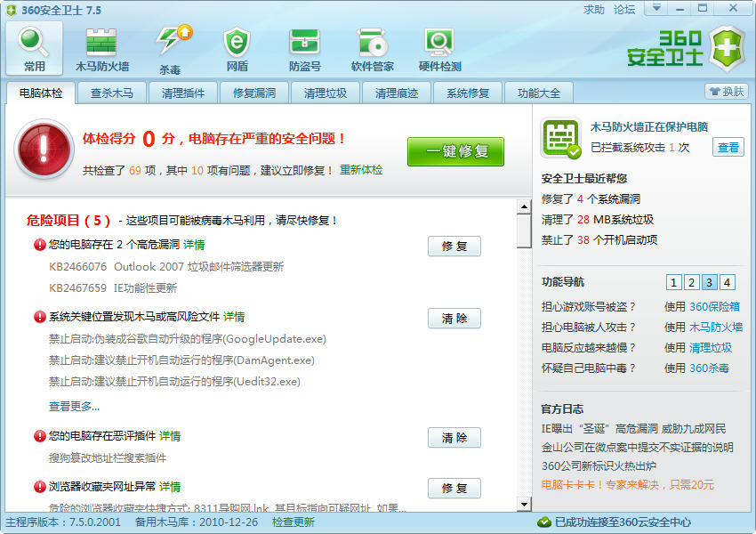
Task: Open 详情 link for 浏览器收藏夹网址异常
Action: [x=170, y=487]
